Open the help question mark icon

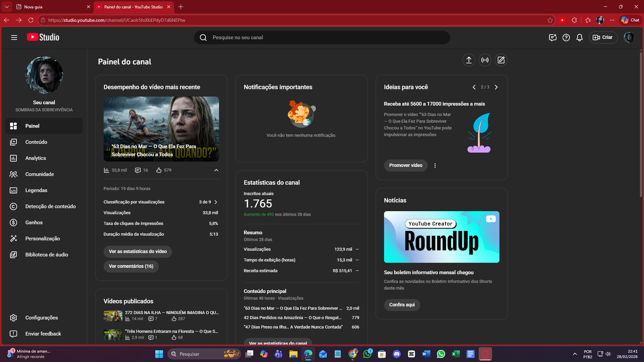click(566, 37)
